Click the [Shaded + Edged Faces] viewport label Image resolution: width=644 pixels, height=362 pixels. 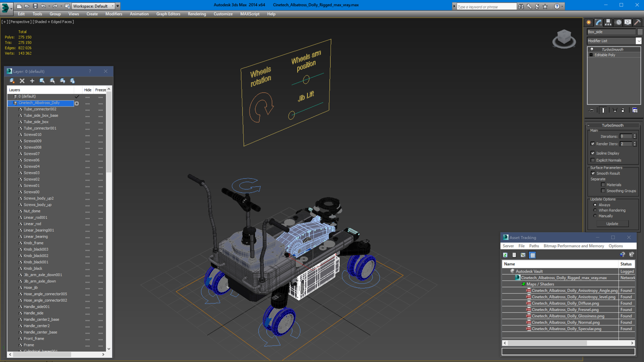[x=53, y=22]
